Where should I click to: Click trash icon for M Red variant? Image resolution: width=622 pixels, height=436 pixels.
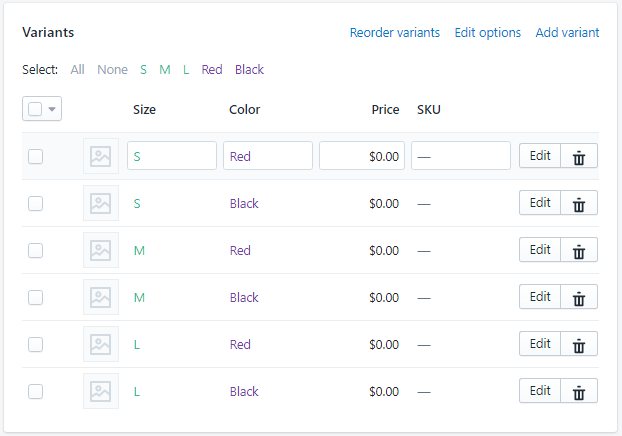[x=578, y=250]
